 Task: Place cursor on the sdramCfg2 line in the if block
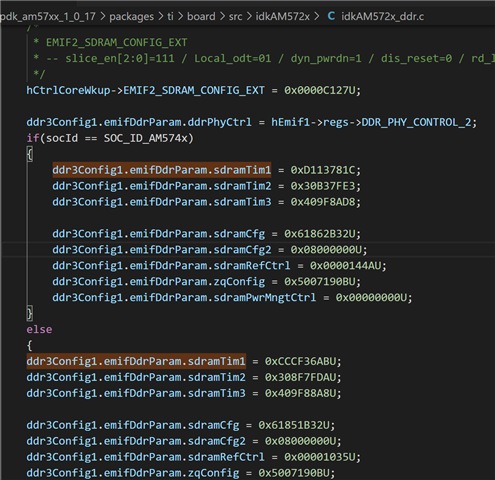click(x=210, y=250)
